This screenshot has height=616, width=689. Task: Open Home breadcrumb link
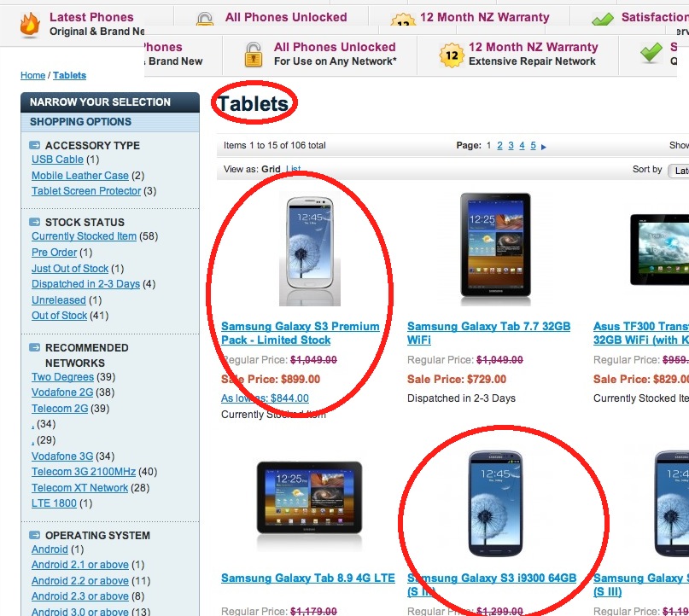tap(33, 76)
